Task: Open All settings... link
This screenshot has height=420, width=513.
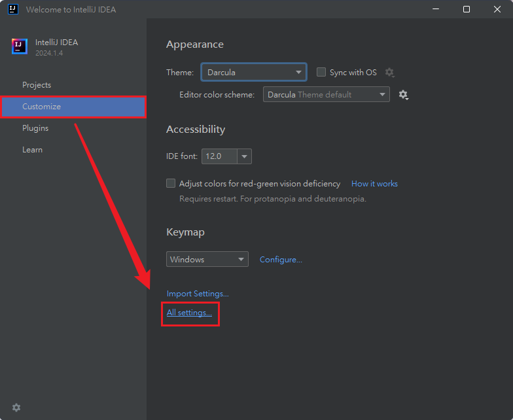Action: tap(189, 313)
